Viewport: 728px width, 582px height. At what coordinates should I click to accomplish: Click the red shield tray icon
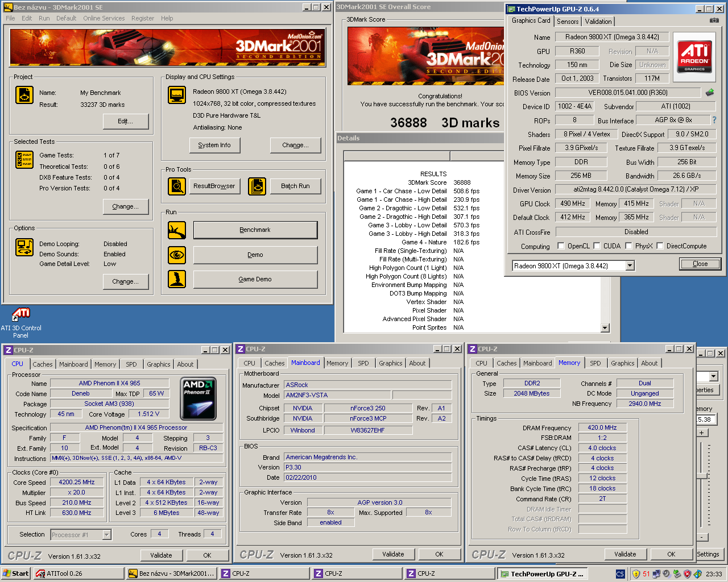pyautogui.click(x=687, y=573)
